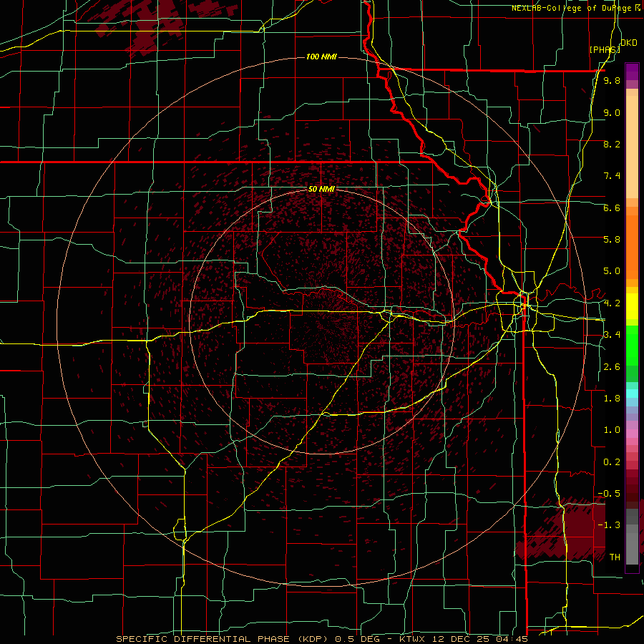Viewport: 644px width, 644px height.
Task: Pick the pink swatch near the 1.0 value
Action: pos(632,434)
